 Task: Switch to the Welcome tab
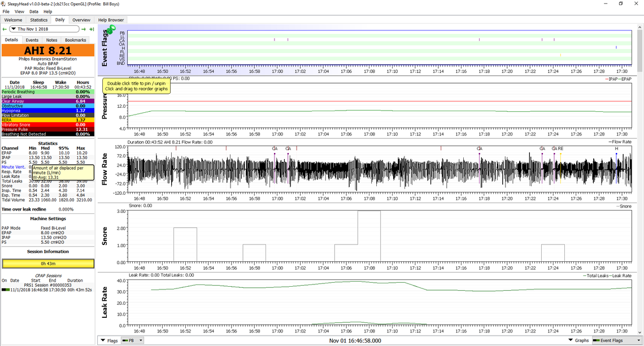click(x=13, y=20)
